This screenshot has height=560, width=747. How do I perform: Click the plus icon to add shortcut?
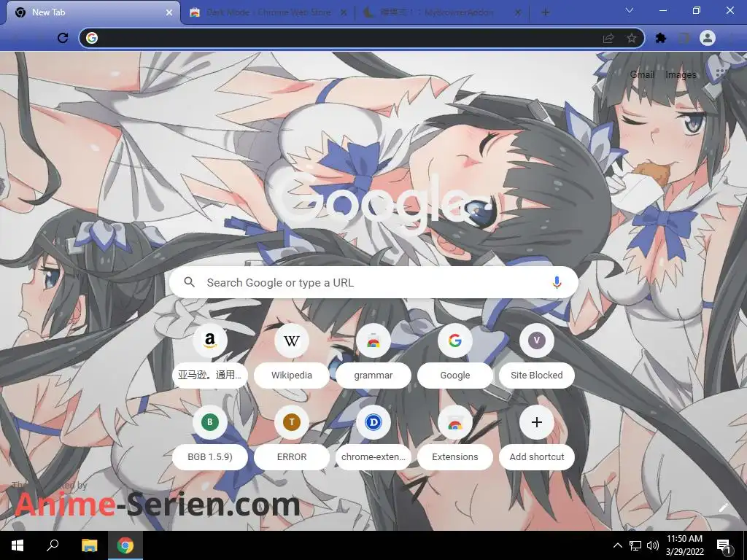[536, 422]
